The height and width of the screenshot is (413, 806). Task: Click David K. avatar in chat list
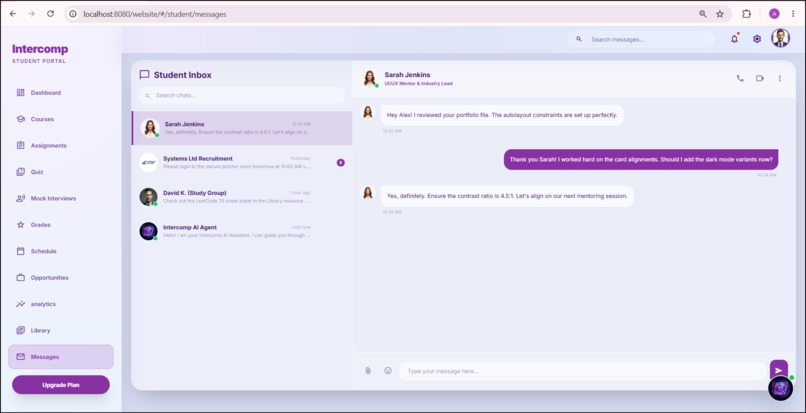coord(149,196)
